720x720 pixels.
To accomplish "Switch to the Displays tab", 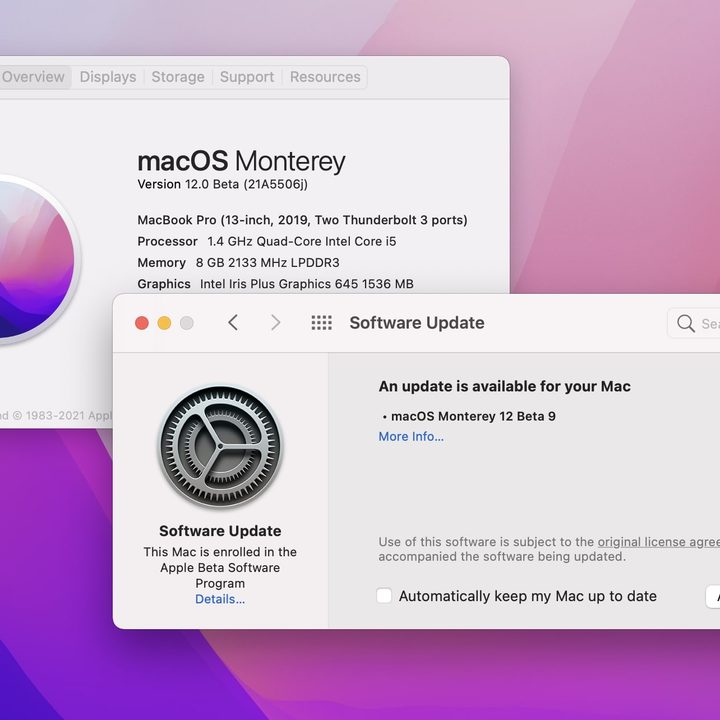I will [x=108, y=77].
